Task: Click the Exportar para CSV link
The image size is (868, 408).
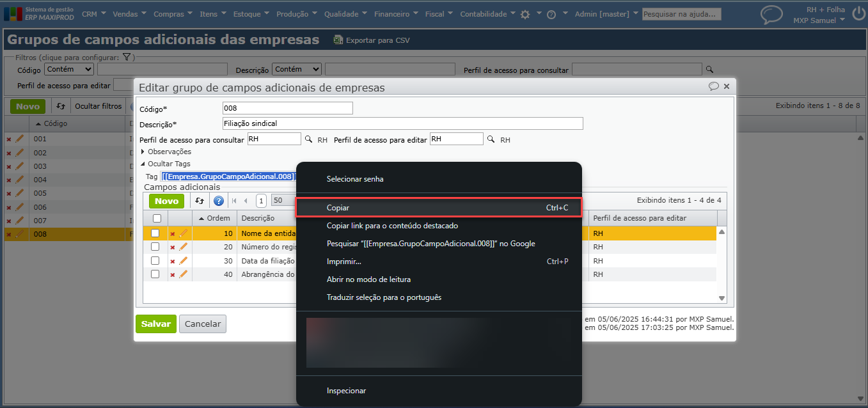Action: pyautogui.click(x=377, y=40)
